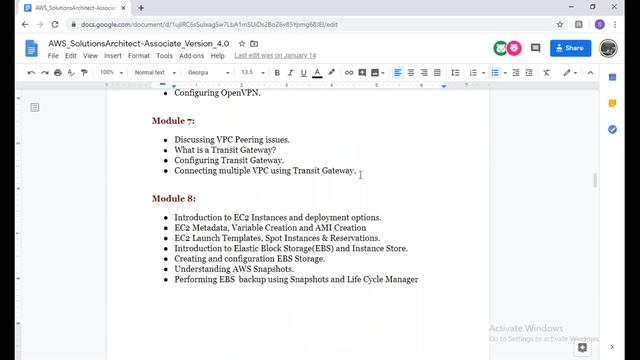Increase indent using toolbar icon
Screen dimensions: 640x360
(529, 73)
